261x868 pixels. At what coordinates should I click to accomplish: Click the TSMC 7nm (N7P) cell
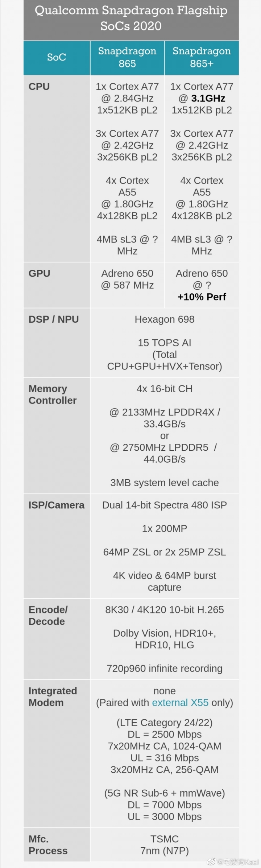[165, 845]
